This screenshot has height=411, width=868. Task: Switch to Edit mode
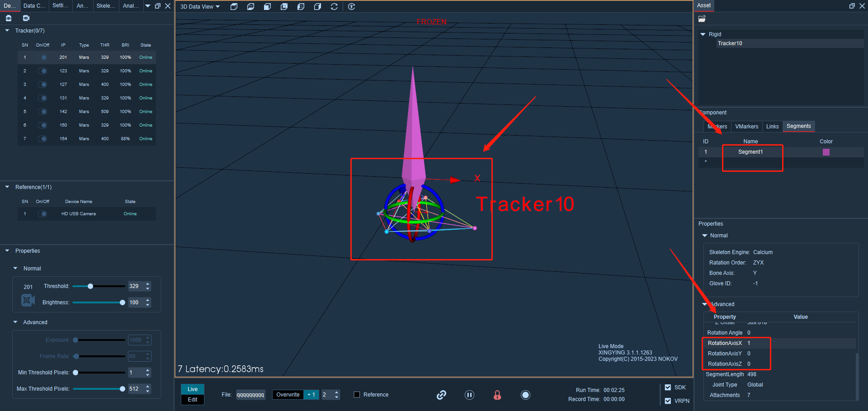point(193,400)
